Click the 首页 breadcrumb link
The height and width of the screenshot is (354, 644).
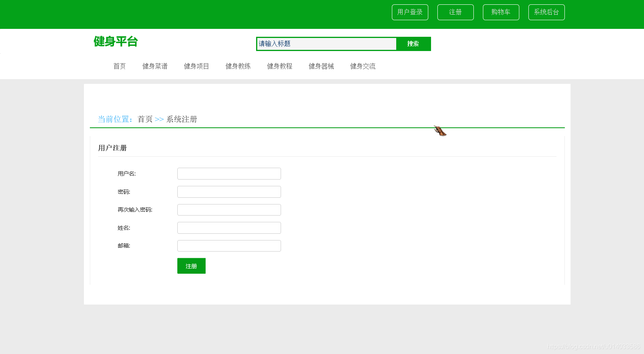coord(145,119)
